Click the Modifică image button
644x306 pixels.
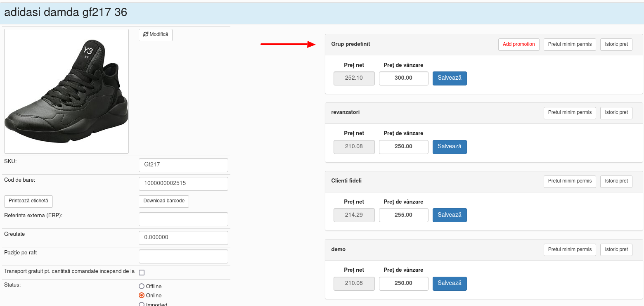[155, 35]
